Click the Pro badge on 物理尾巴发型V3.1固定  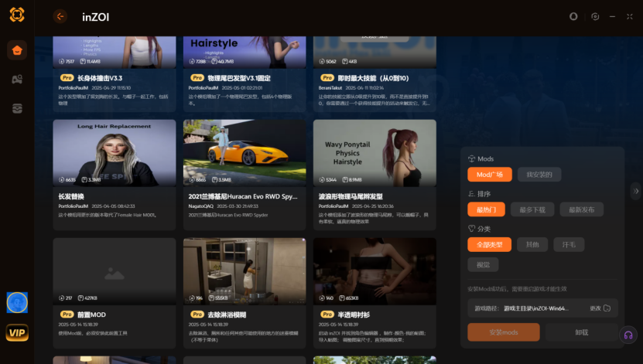point(197,78)
